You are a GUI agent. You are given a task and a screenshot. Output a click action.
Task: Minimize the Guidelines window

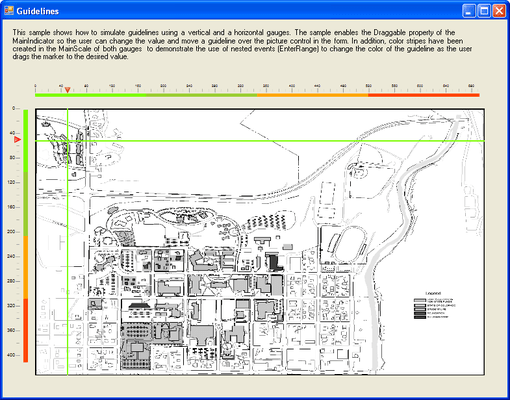pyautogui.click(x=469, y=11)
